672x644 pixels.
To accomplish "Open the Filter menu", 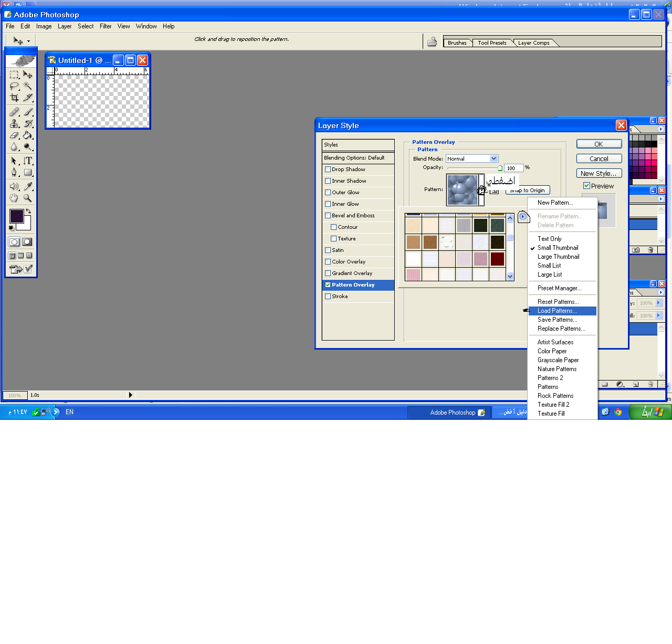I will pos(106,26).
